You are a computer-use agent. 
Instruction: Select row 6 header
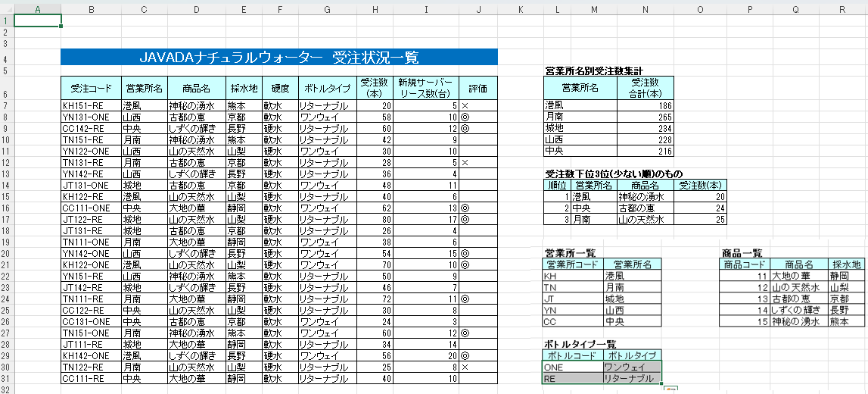pos(6,88)
